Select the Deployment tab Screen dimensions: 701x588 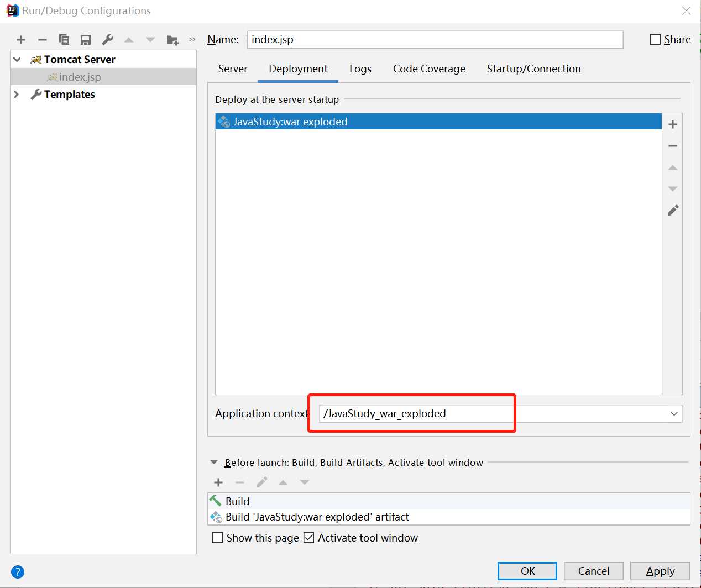point(298,69)
